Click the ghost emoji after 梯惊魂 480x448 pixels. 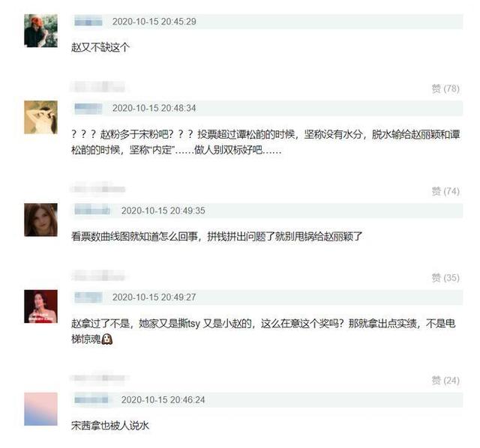[107, 339]
